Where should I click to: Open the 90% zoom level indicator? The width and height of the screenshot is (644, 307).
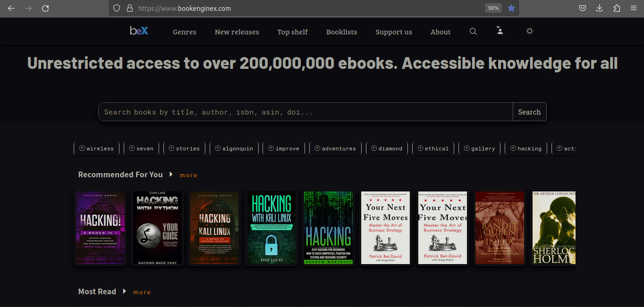click(493, 8)
